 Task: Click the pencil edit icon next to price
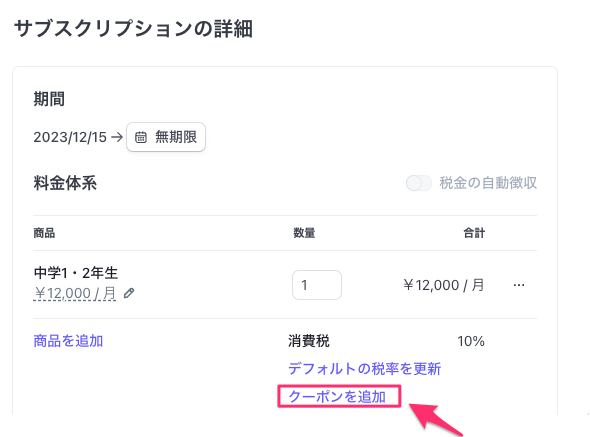129,293
